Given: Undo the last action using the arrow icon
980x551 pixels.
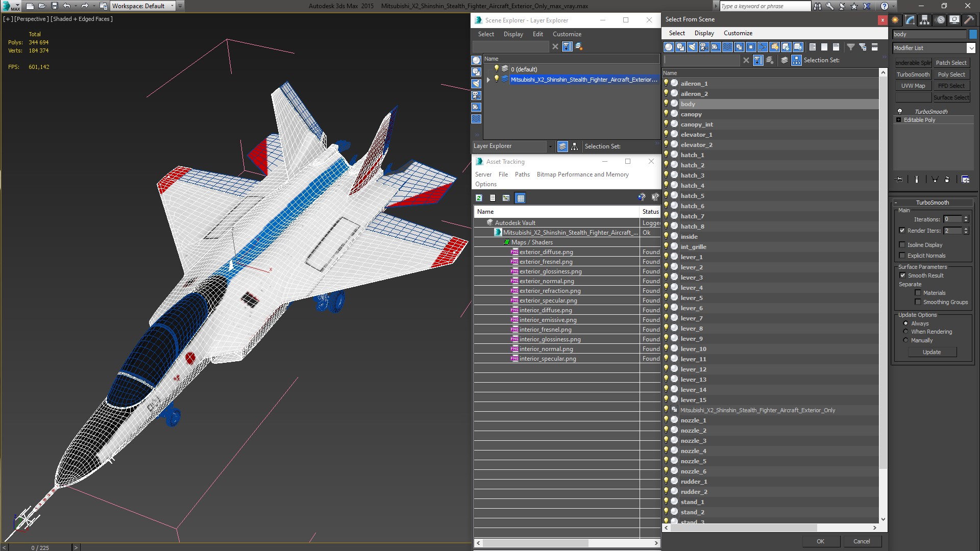Looking at the screenshot, I should (x=66, y=6).
